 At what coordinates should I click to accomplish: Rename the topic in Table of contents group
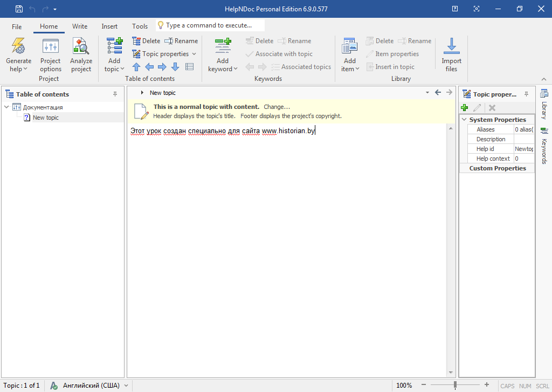click(181, 41)
